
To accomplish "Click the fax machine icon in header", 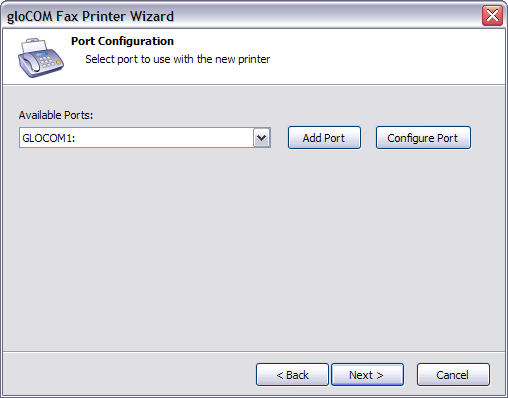I will 41,58.
